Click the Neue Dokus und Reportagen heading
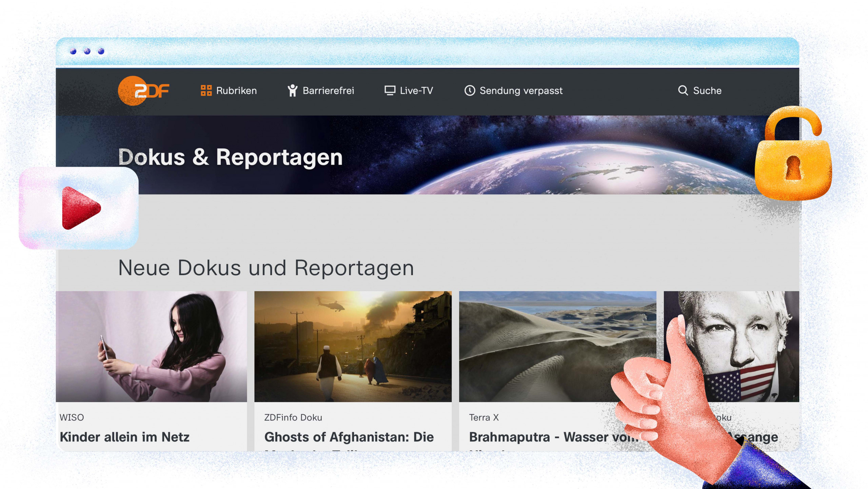 click(x=266, y=268)
